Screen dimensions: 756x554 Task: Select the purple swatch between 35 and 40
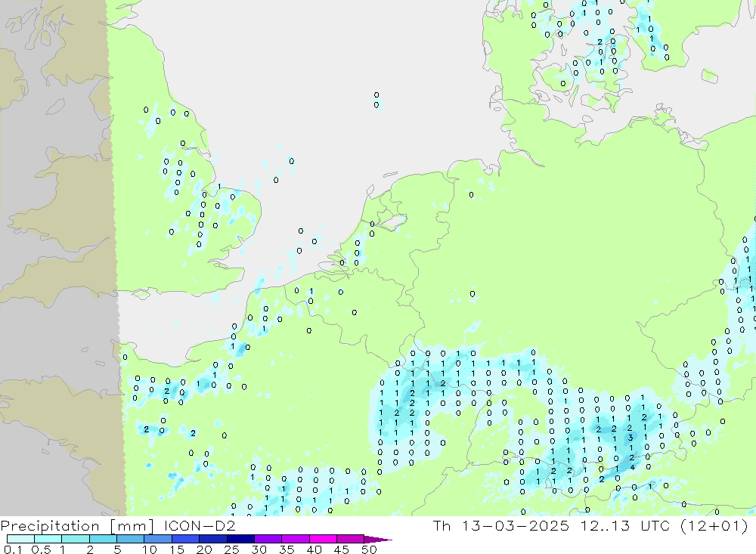(296, 539)
